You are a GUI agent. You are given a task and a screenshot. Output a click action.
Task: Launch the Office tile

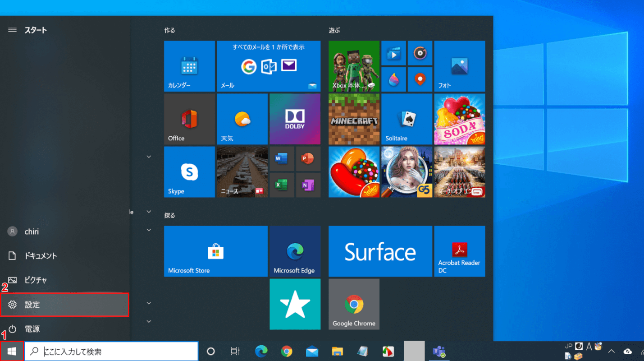coord(189,119)
